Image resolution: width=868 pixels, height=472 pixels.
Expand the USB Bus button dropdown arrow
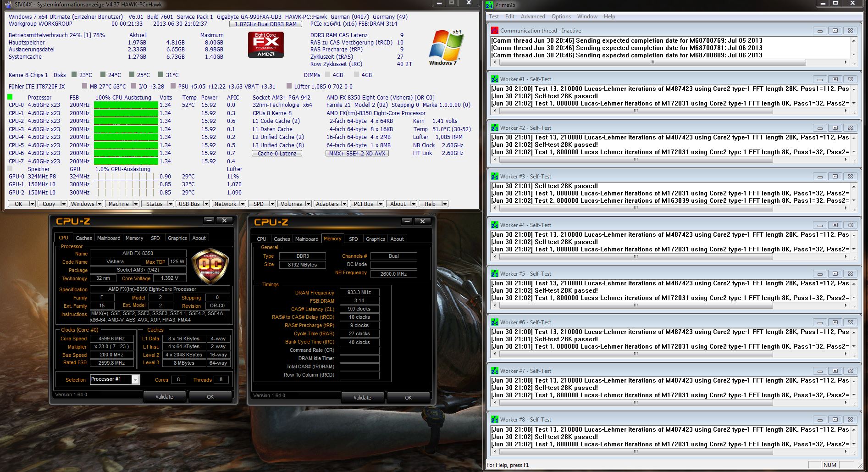pyautogui.click(x=206, y=204)
